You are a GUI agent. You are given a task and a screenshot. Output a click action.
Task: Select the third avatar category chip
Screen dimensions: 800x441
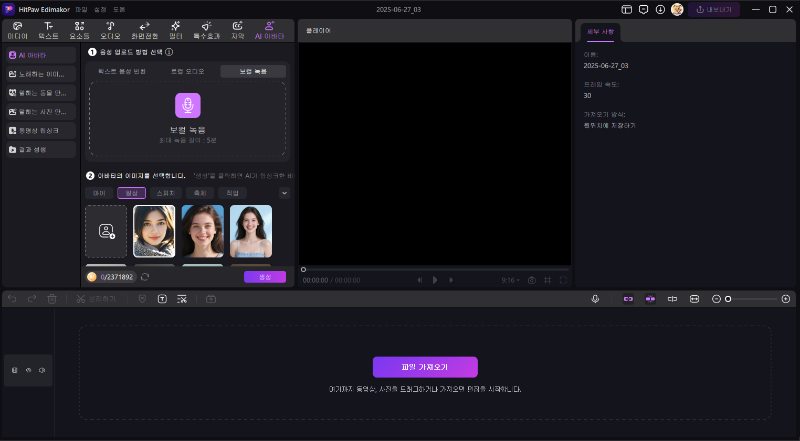click(165, 193)
